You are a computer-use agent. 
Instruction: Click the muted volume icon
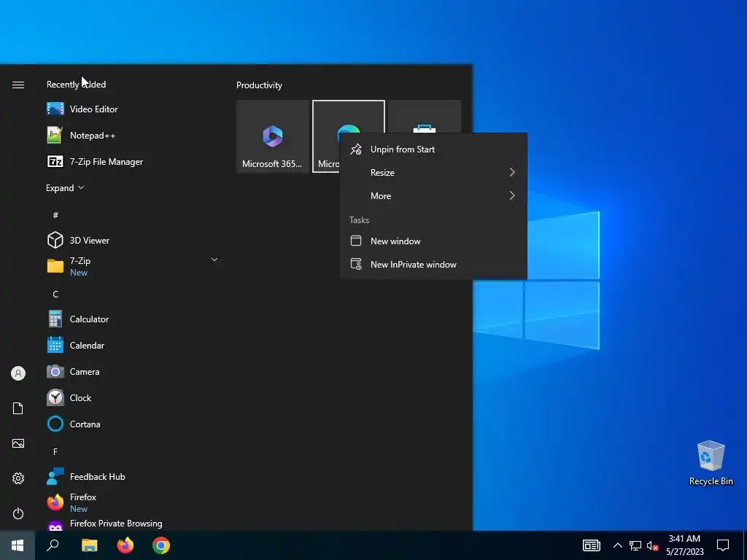[x=652, y=545]
